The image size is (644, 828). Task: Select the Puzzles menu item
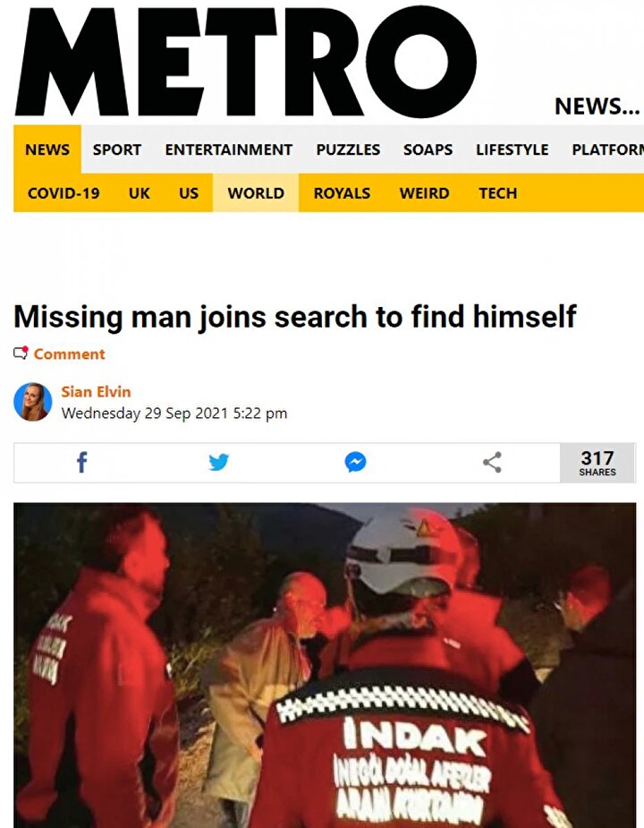coord(348,149)
